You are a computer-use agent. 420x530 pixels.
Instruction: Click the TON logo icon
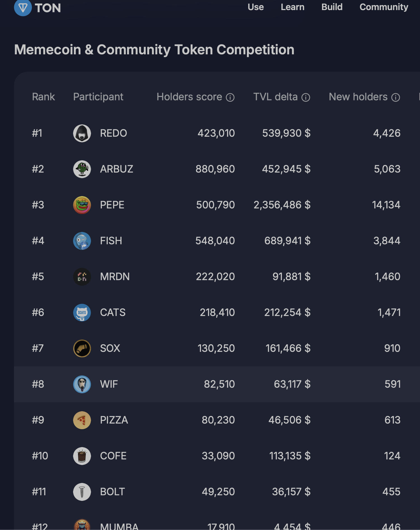tap(23, 8)
